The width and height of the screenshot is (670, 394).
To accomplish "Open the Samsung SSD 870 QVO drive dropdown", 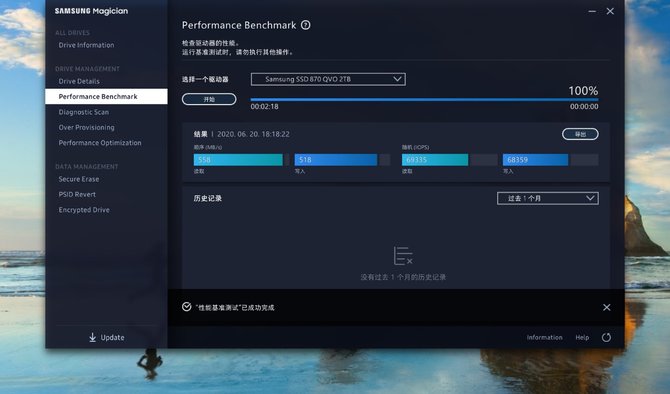I will (x=328, y=79).
